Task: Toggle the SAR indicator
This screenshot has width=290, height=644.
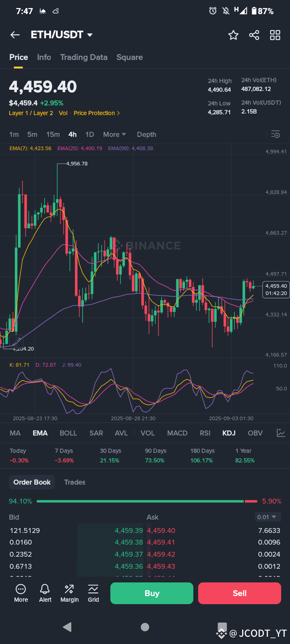Action: 96,433
